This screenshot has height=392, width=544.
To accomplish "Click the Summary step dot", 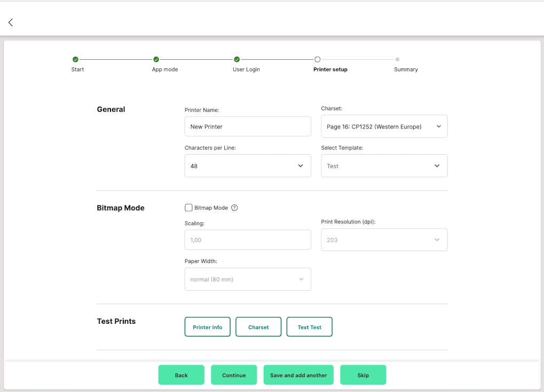I will tap(397, 60).
